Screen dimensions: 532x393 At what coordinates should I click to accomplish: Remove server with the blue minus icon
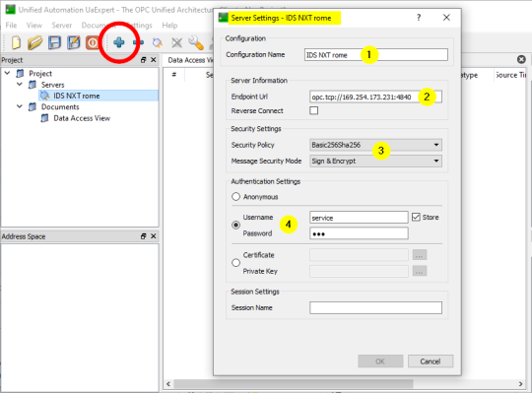tap(138, 42)
